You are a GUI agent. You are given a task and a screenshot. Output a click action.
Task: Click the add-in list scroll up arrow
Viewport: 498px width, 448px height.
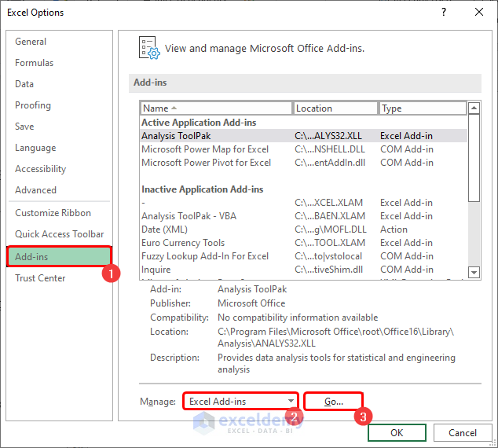pos(474,108)
